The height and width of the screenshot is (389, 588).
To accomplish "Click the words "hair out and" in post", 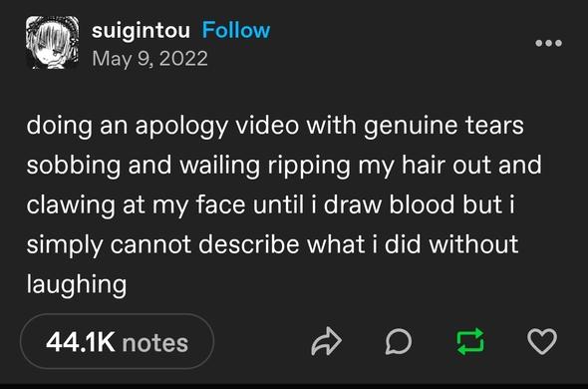I will pos(471,165).
